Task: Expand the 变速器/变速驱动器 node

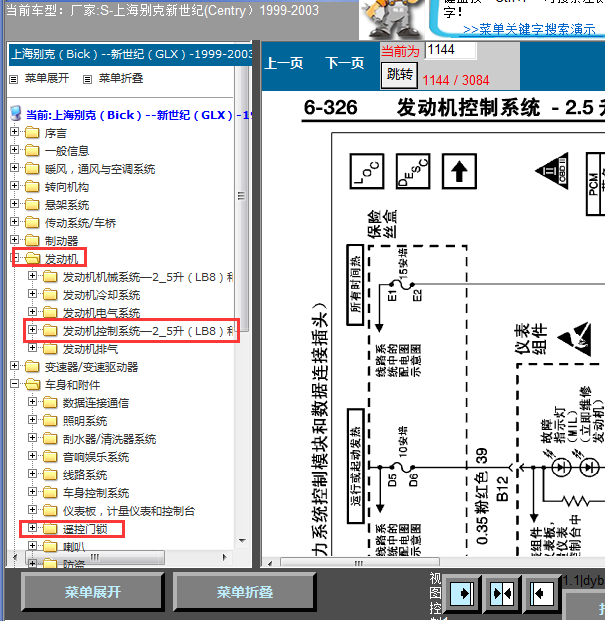Action: click(x=15, y=366)
